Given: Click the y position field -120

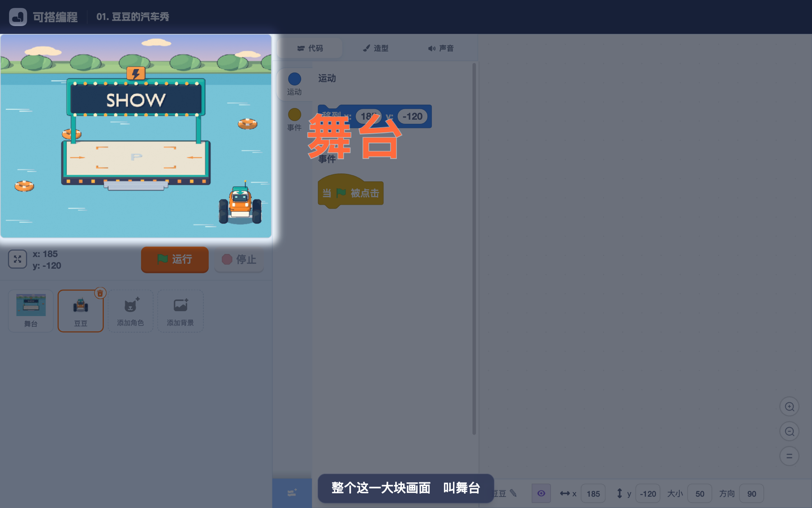Looking at the screenshot, I should click(x=648, y=494).
